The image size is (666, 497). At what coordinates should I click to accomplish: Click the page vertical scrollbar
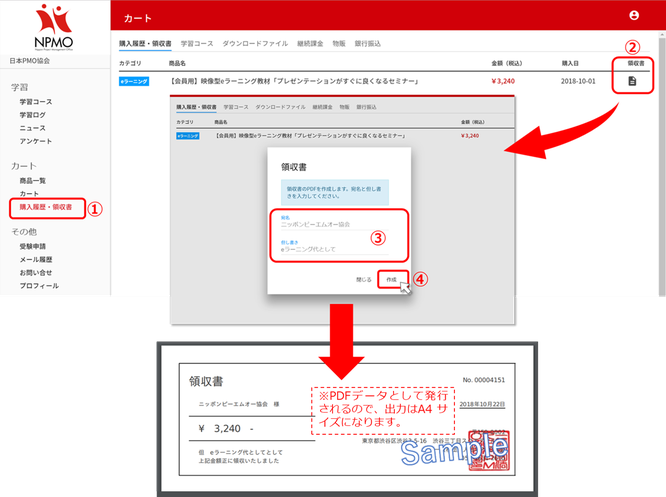point(662,166)
